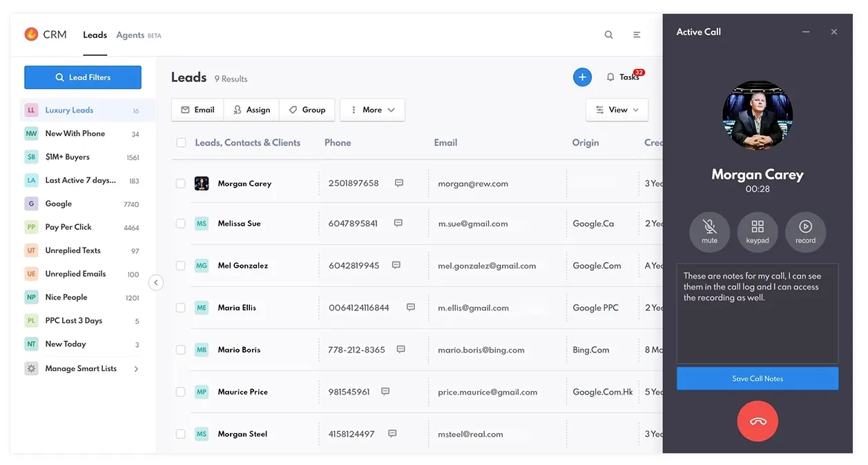This screenshot has width=868, height=465.
Task: Select the New With Phone smart list
Action: point(88,134)
